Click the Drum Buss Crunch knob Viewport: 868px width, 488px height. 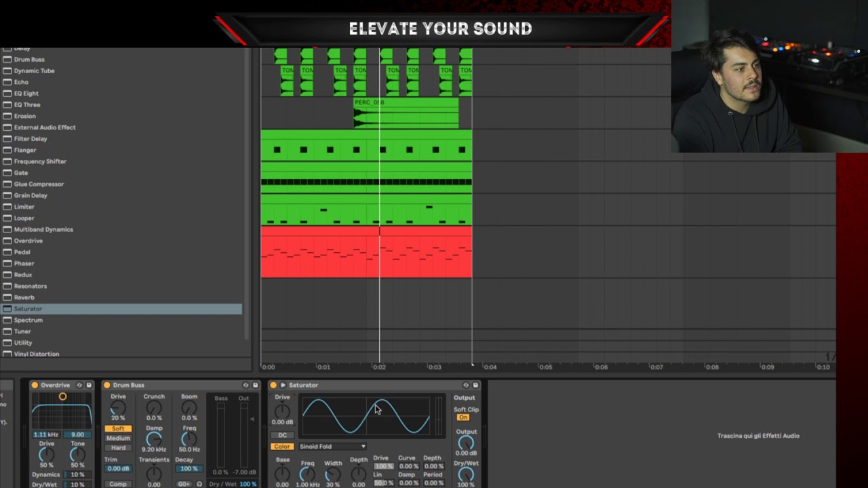(x=154, y=407)
